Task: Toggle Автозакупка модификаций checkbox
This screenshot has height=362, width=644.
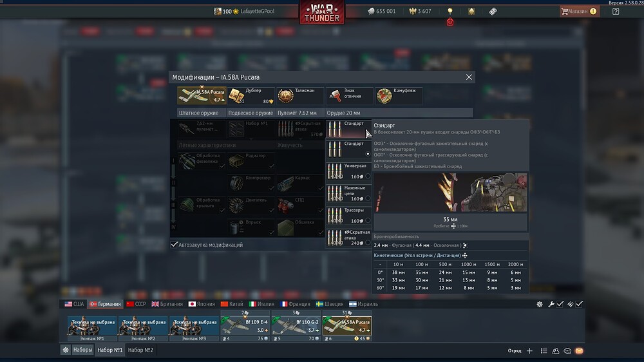Action: 174,245
